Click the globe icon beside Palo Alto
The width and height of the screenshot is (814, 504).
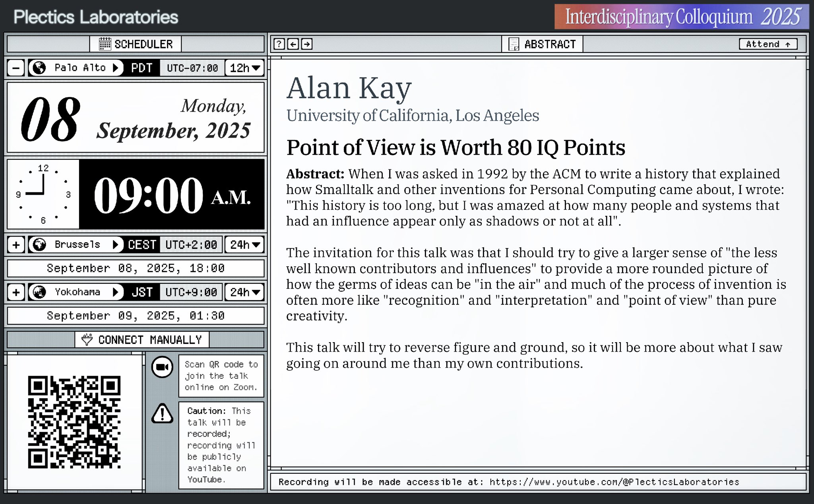click(x=39, y=68)
